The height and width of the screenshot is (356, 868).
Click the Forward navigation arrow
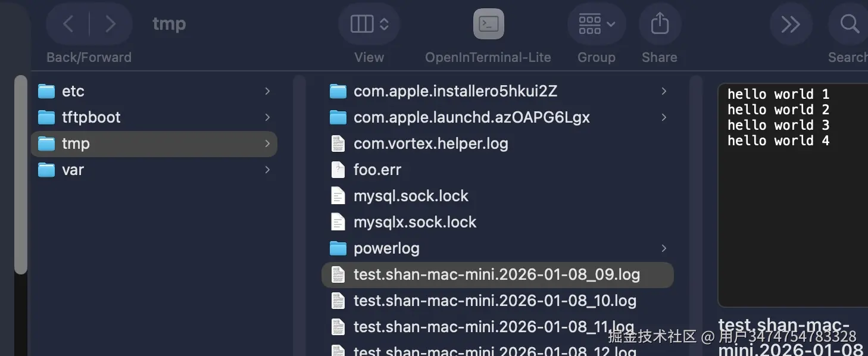click(x=110, y=24)
